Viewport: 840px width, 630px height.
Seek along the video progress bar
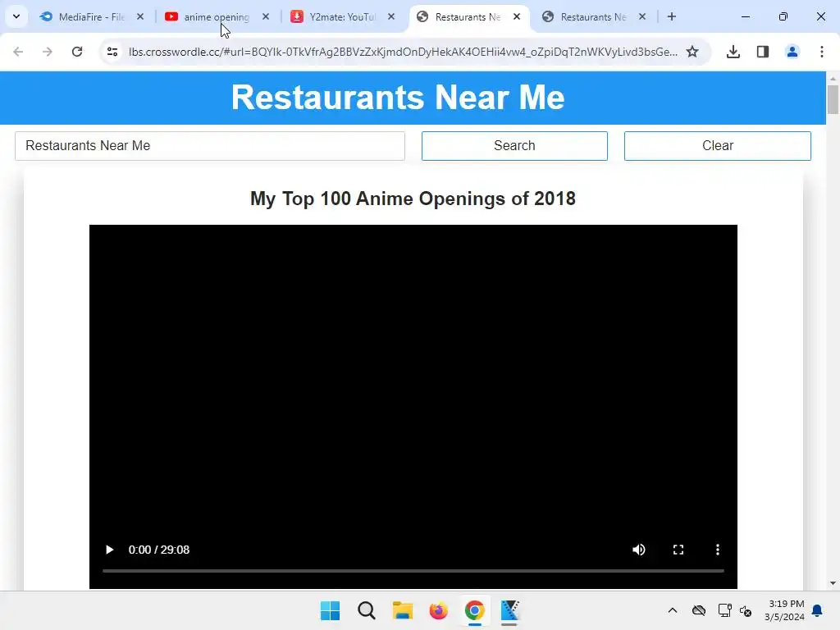(x=413, y=571)
